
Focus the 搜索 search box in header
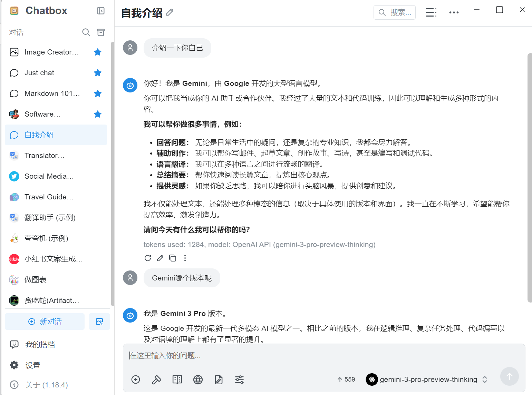[395, 12]
